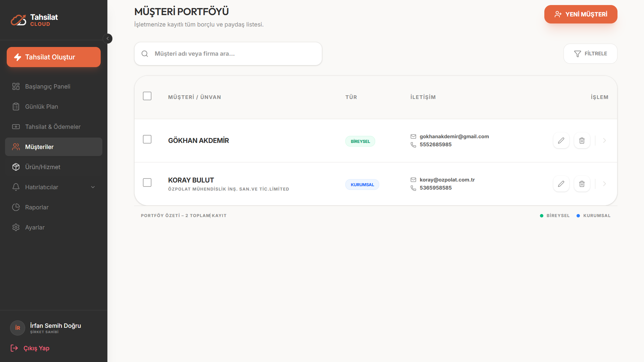644x362 pixels.
Task: Check the Gökhan Akdemir row checkbox
Action: pyautogui.click(x=147, y=139)
